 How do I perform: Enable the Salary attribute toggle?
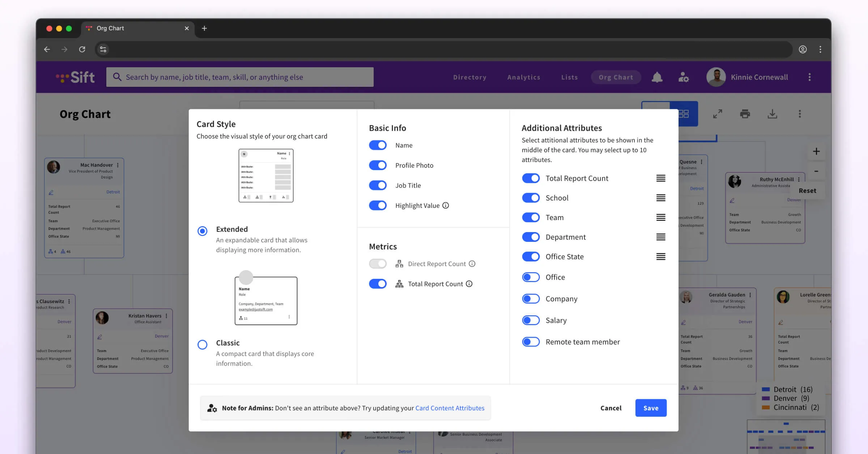pos(531,320)
